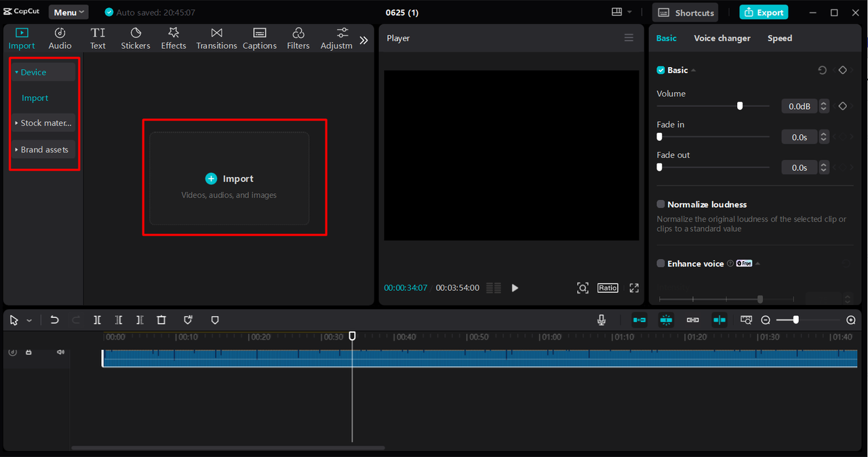The height and width of the screenshot is (457, 868).
Task: Mute the audio track speaker icon
Action: (x=60, y=352)
